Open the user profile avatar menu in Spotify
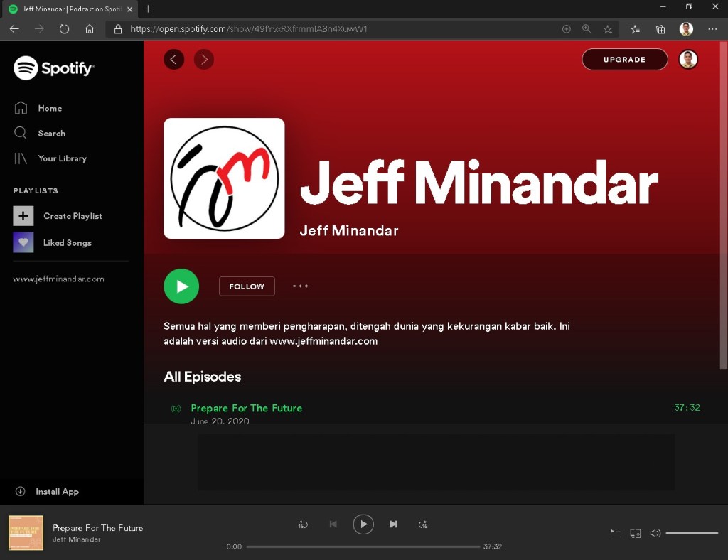This screenshot has height=560, width=728. (x=687, y=60)
